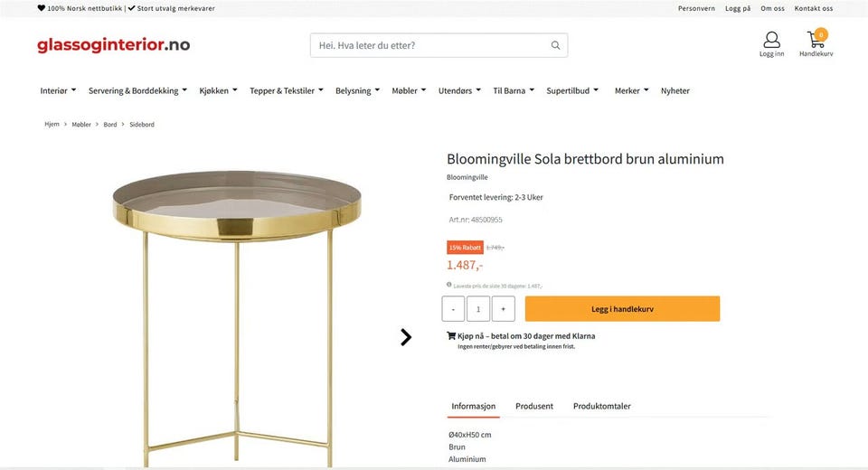Switch to the Produktomtaler tab
The width and height of the screenshot is (868, 470).
tap(602, 406)
